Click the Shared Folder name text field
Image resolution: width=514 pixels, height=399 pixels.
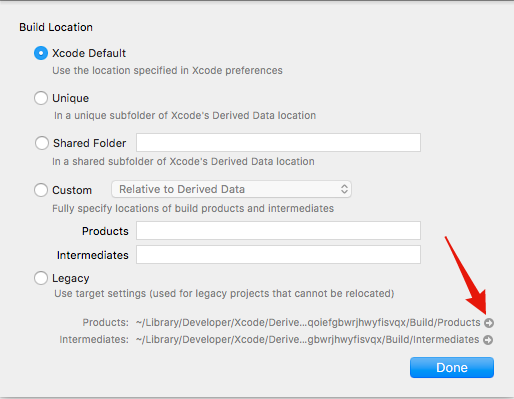pos(278,143)
